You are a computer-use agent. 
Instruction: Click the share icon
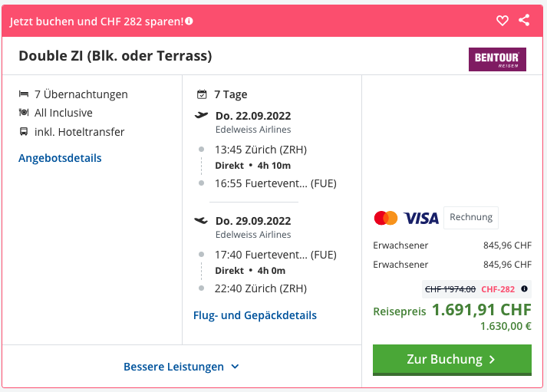tap(524, 21)
